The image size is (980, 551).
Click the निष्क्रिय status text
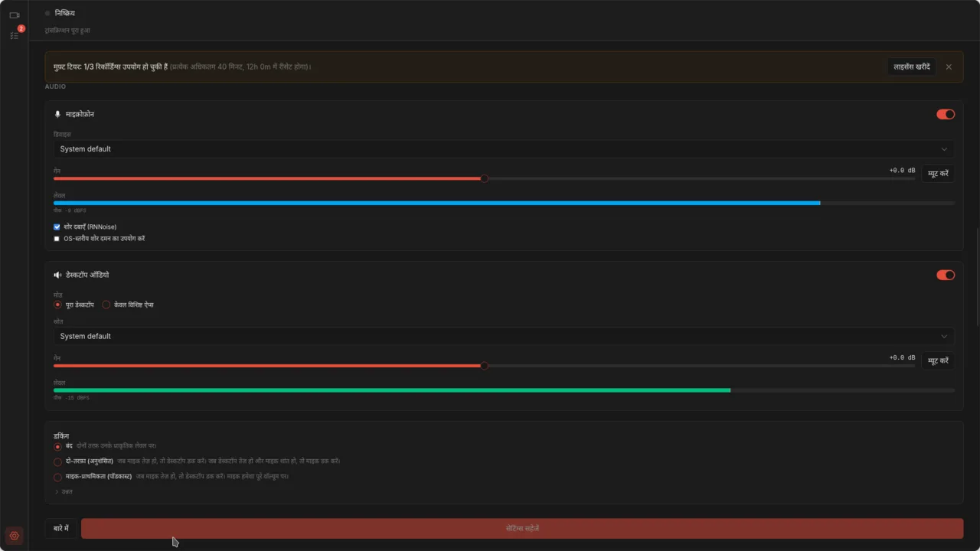point(65,13)
